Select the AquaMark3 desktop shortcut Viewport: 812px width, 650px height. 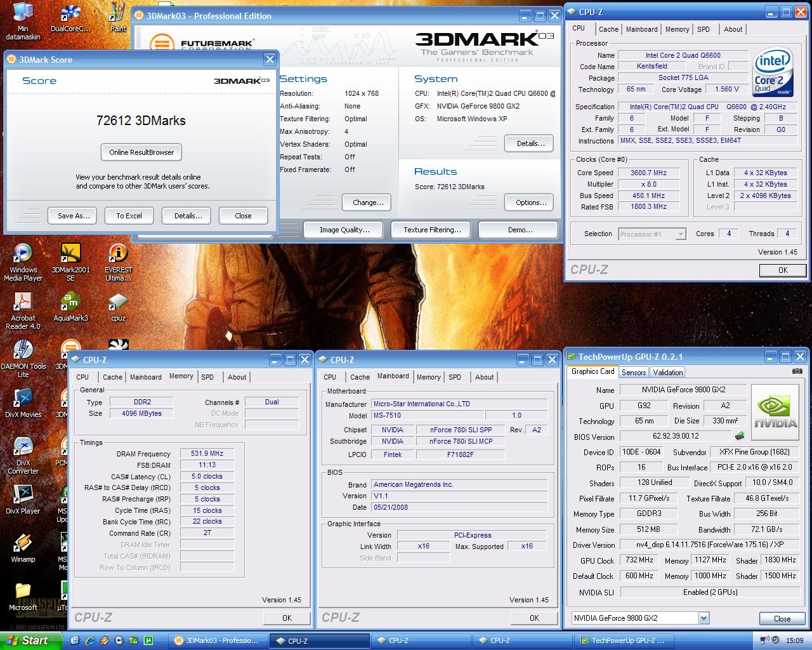tap(70, 307)
